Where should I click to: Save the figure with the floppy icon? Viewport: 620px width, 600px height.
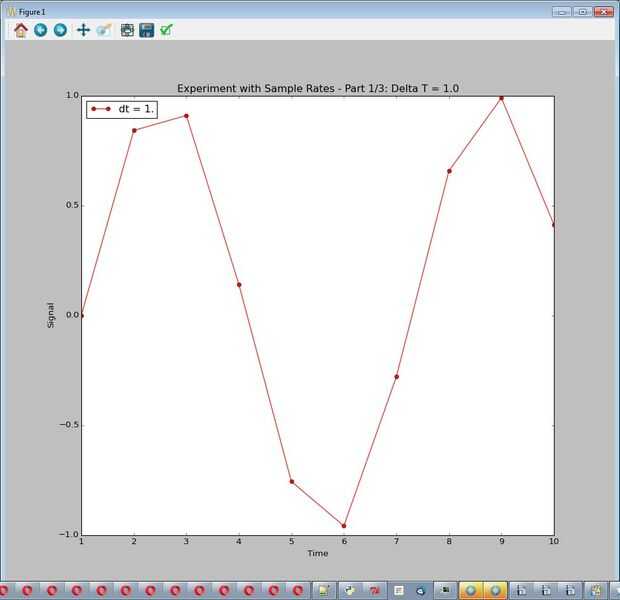[147, 30]
